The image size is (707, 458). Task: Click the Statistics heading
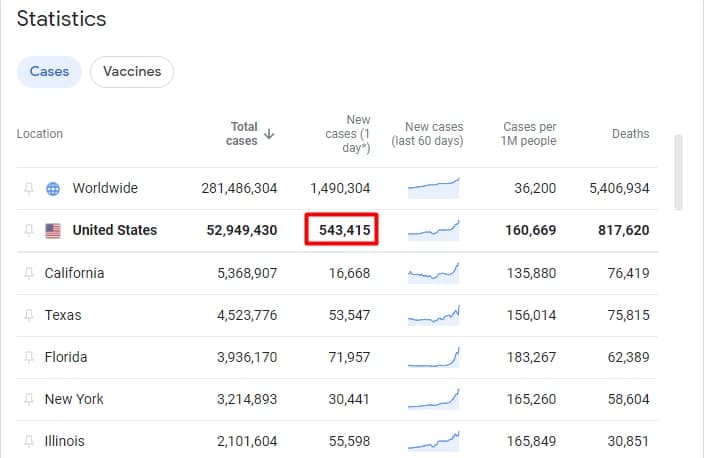(x=61, y=19)
